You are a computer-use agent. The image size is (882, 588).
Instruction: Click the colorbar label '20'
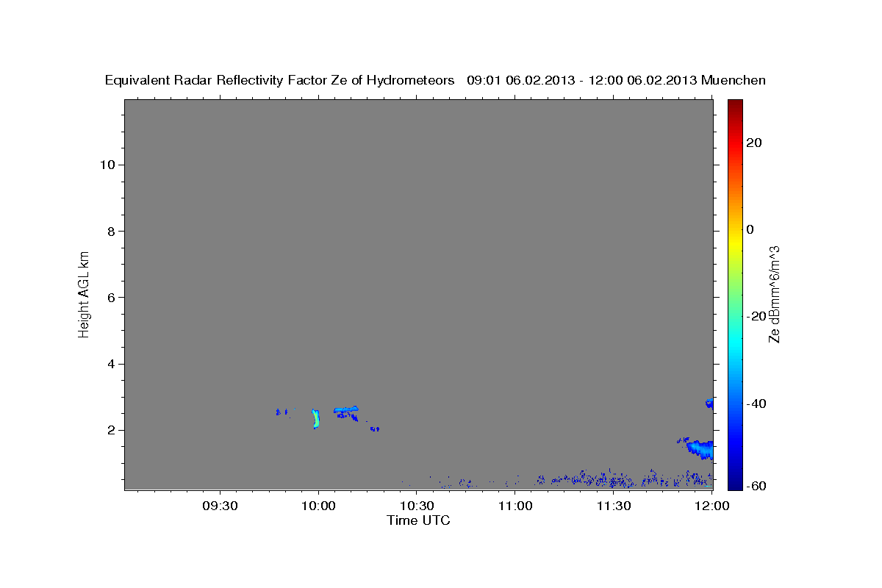point(754,143)
